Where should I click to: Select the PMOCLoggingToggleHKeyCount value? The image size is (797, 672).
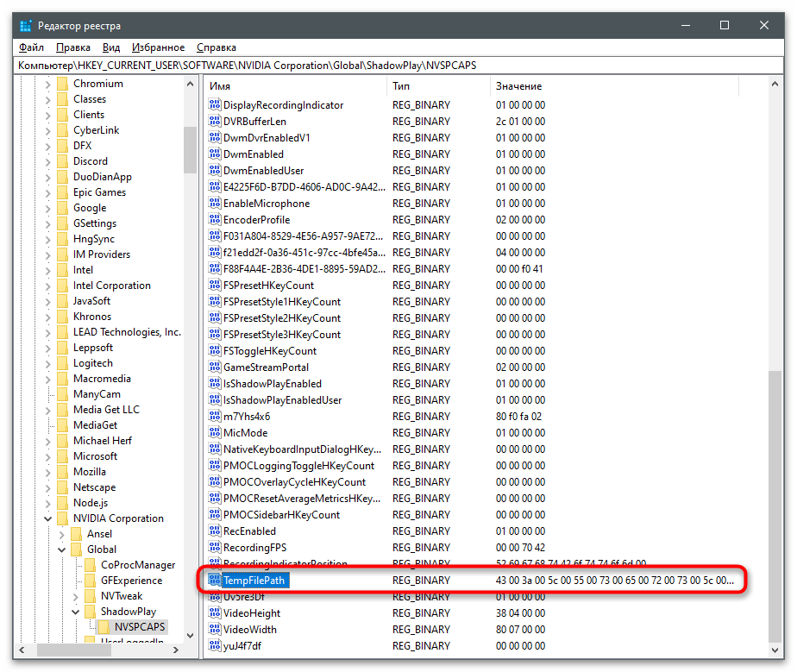click(298, 466)
